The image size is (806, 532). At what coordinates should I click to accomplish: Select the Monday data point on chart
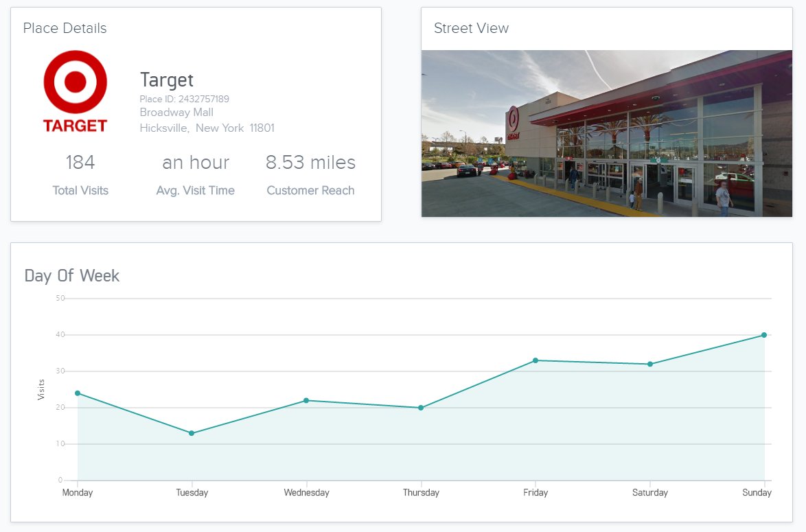coord(78,393)
